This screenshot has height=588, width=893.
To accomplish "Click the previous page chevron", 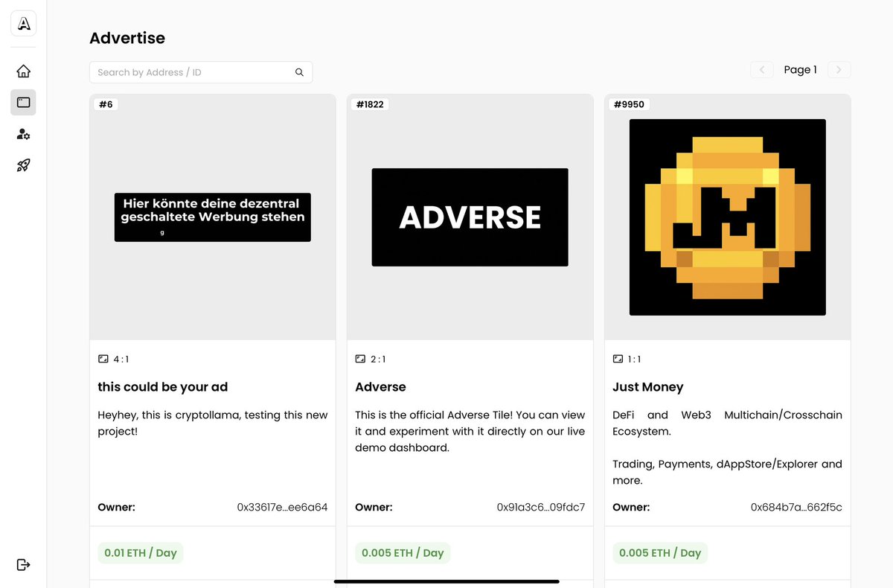I will pos(761,69).
